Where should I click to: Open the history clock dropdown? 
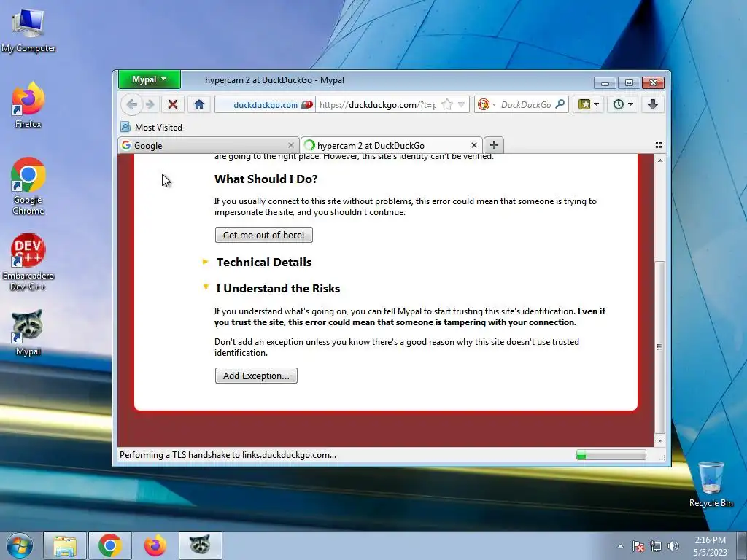click(623, 104)
